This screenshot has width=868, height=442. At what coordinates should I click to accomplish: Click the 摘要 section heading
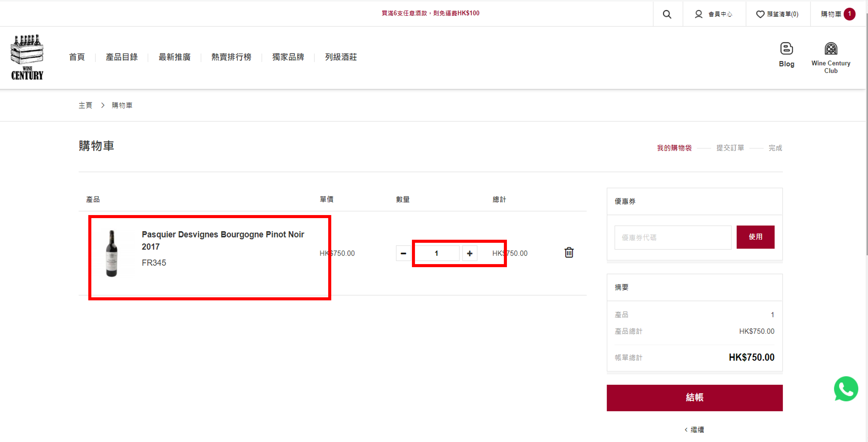pos(621,287)
